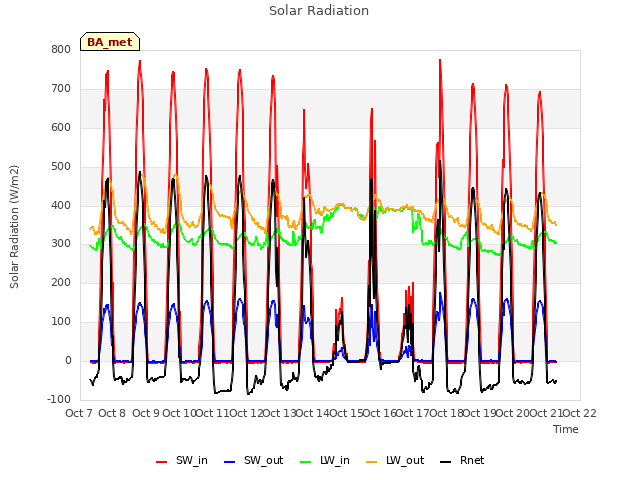Click the LW_in legend label
The height and width of the screenshot is (480, 640).
coord(335,461)
